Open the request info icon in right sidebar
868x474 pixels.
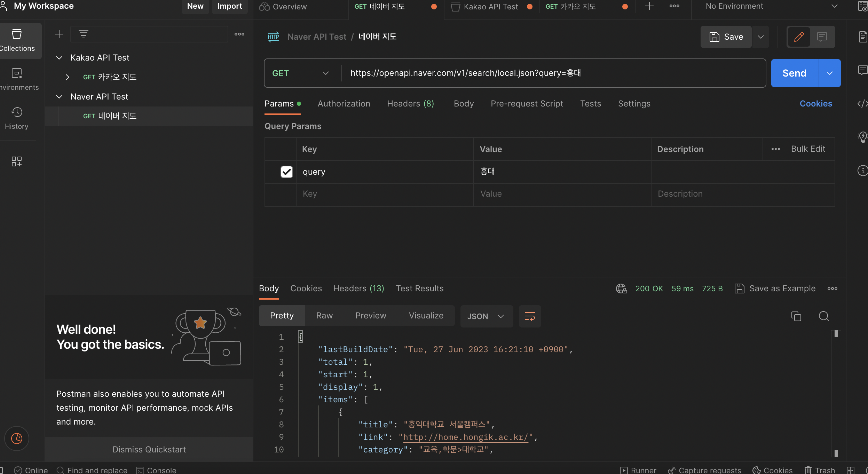tap(862, 171)
